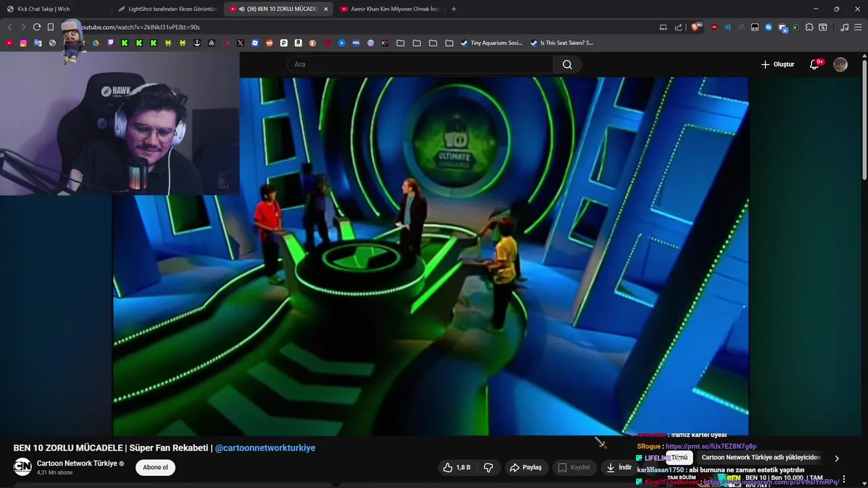Viewport: 868px width, 488px height.
Task: Reload the current page
Action: 37,27
